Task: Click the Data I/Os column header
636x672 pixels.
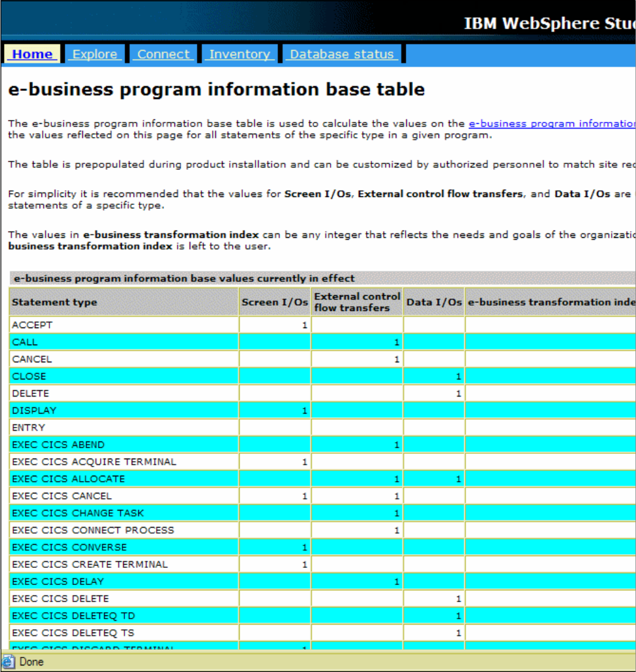Action: tap(434, 302)
